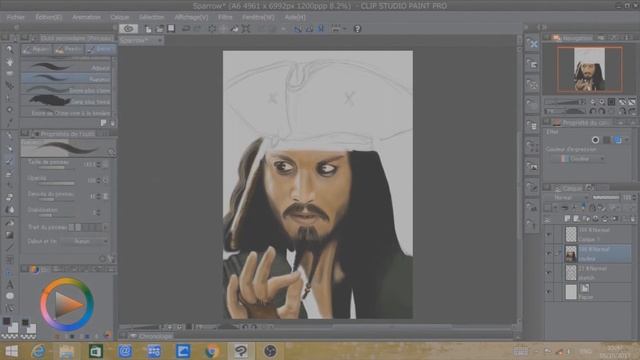Screen dimensions: 640x360
Task: Click the Fill bucket icon in command bar
Action: [x=234, y=29]
